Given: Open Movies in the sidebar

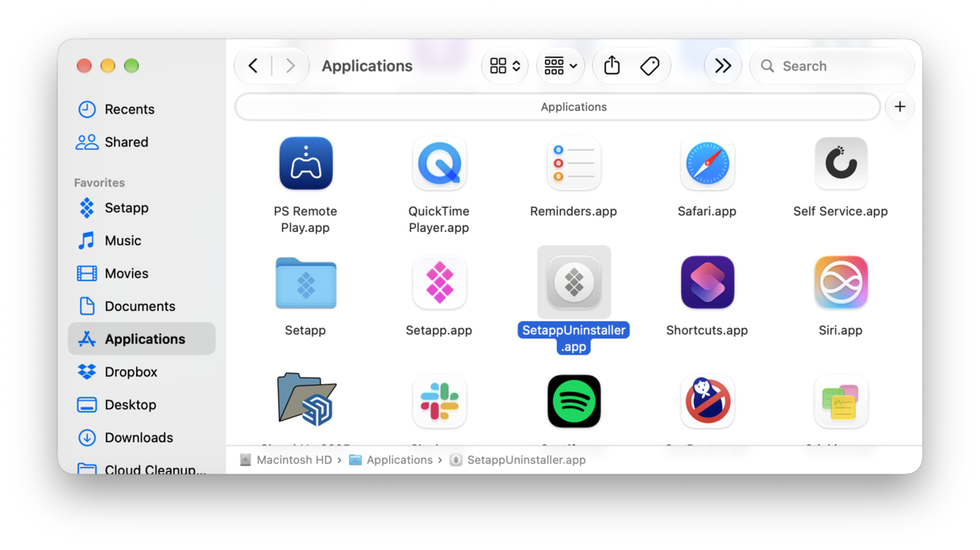Looking at the screenshot, I should pos(141,274).
